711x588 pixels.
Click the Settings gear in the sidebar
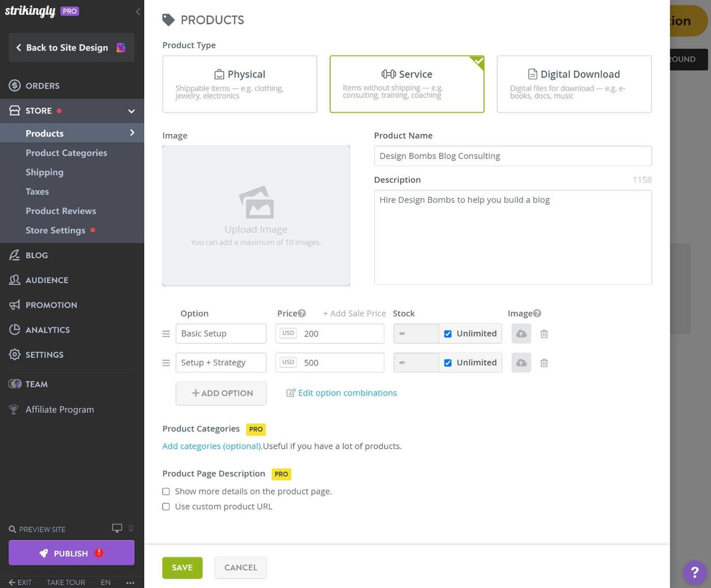click(x=14, y=354)
